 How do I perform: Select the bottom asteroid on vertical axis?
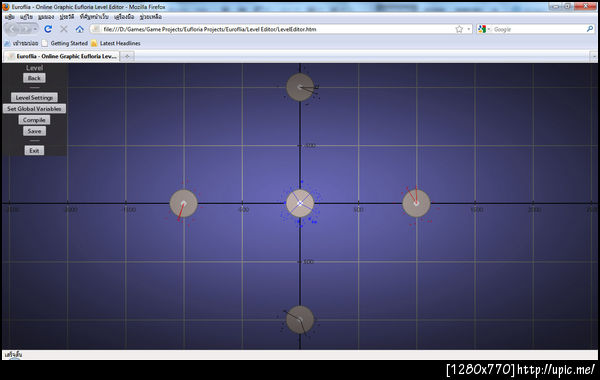300,320
